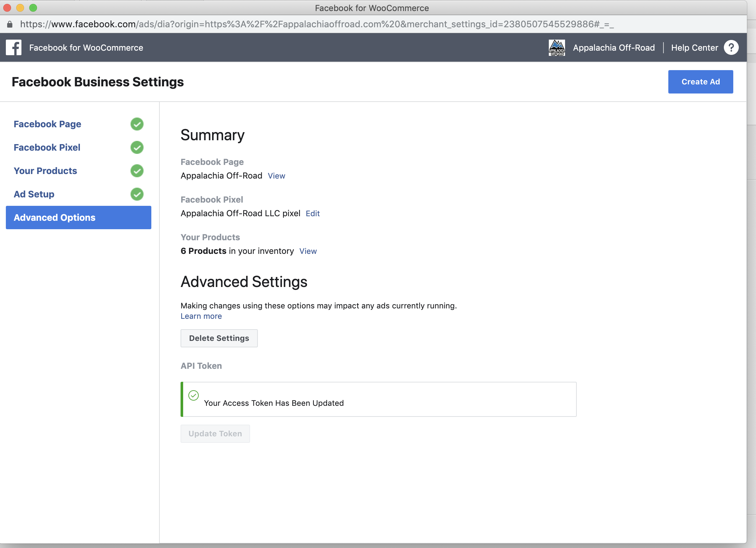This screenshot has height=548, width=756.
Task: Click Facebook for WooCommerce header title
Action: click(x=86, y=48)
